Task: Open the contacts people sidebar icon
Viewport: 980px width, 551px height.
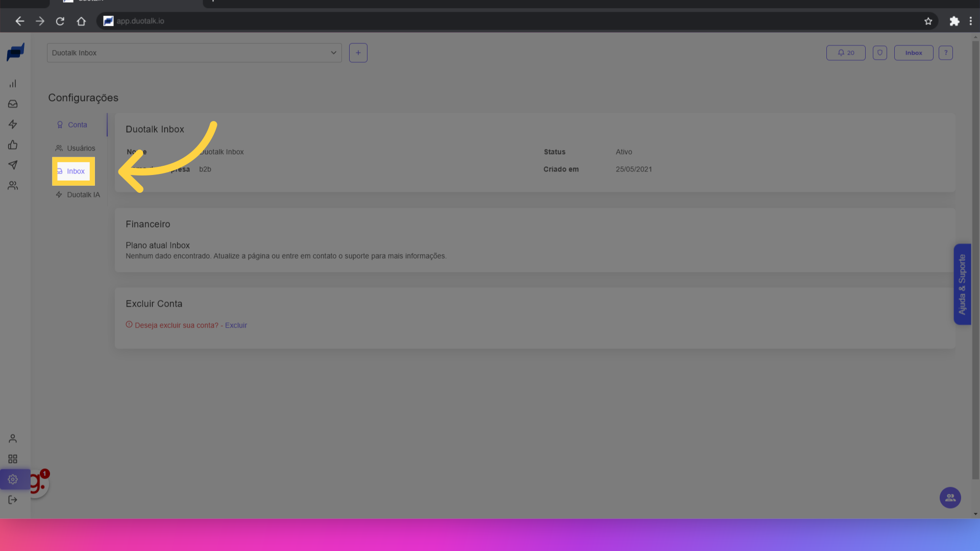Action: click(13, 186)
